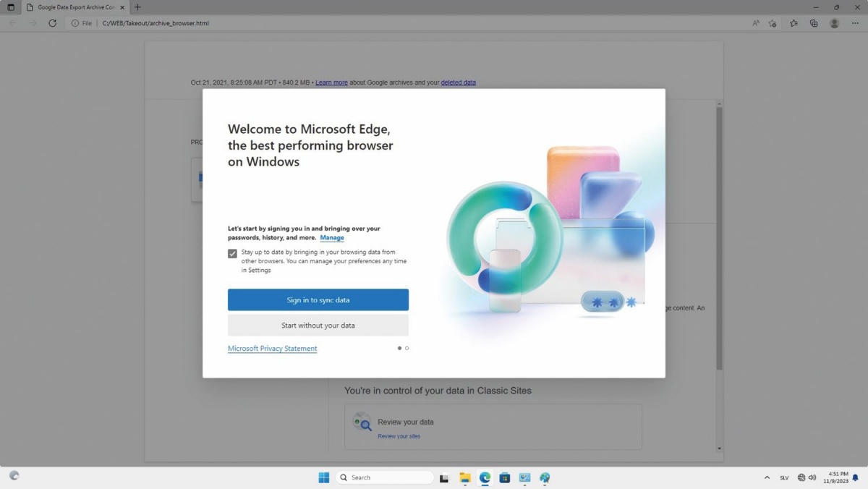Open the Edge profile avatar
Viewport: 868px width, 489px height.
click(x=835, y=23)
